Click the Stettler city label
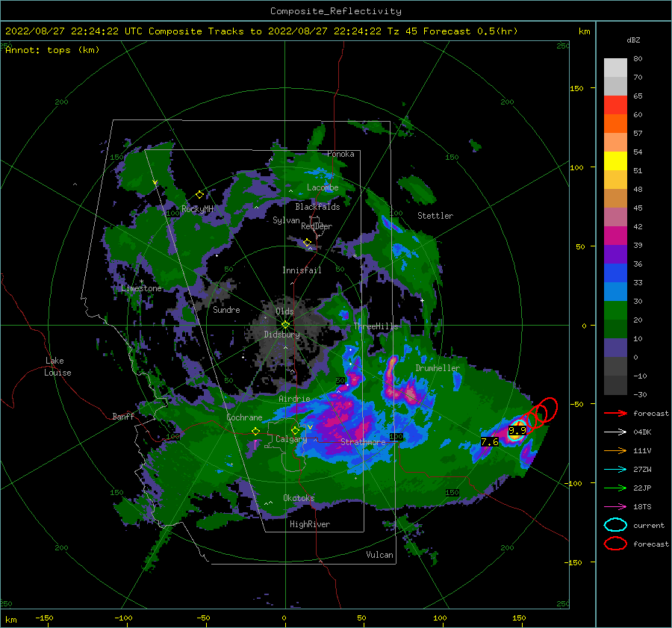The width and height of the screenshot is (672, 628). pyautogui.click(x=435, y=216)
